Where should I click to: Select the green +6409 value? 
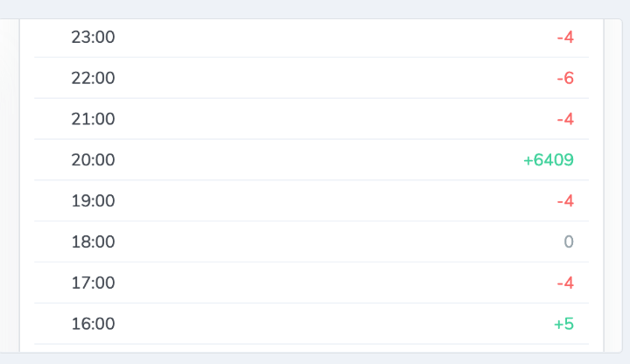coord(549,160)
